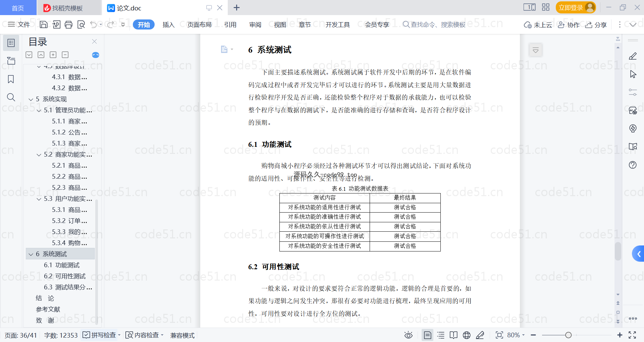Enter full screen mode icon
Viewport: 644px width, 342px height.
(633, 335)
